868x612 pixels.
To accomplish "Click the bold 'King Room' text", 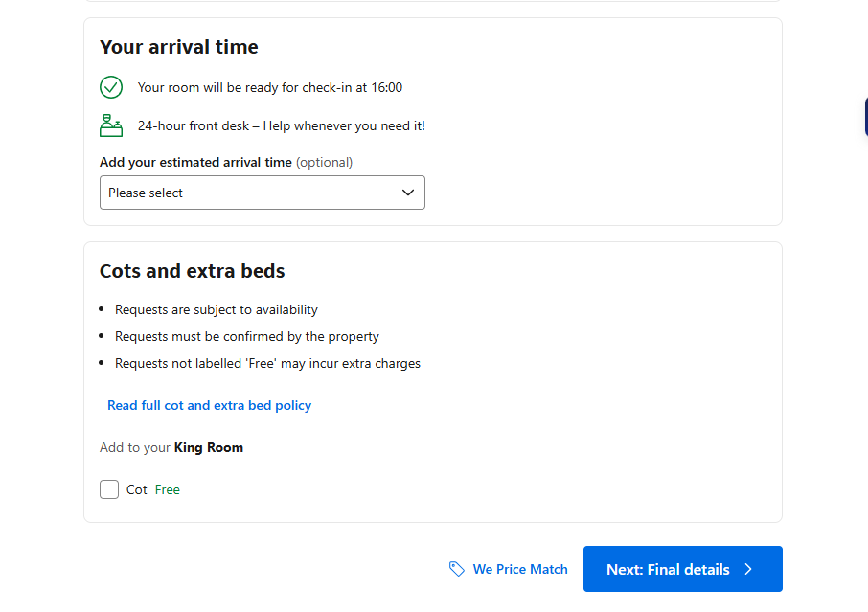I will (209, 447).
